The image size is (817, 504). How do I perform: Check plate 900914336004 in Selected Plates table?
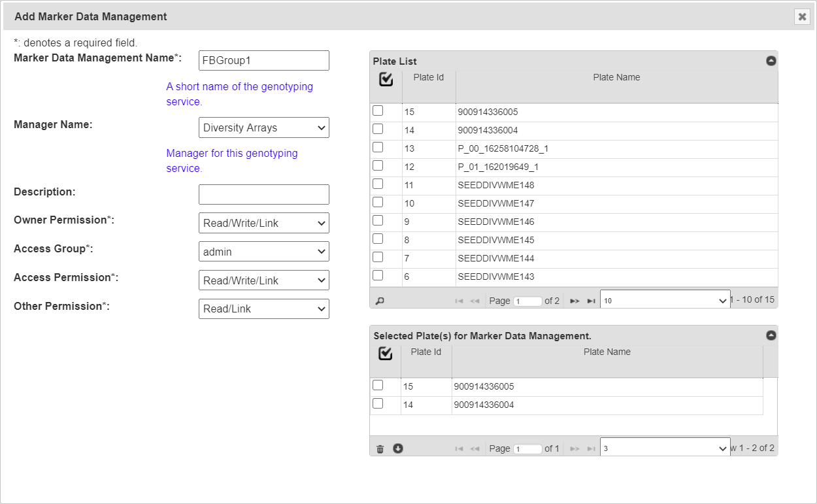(378, 404)
